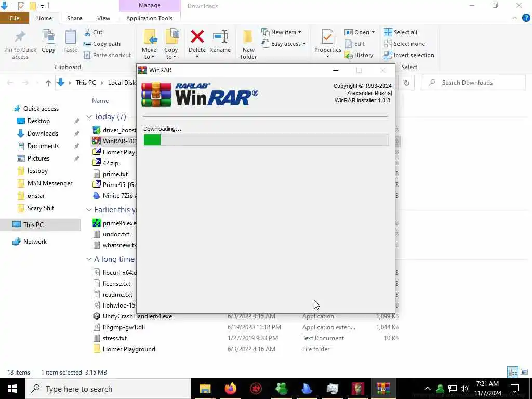Viewport: 532px width, 399px height.
Task: Click the Name column header
Action: [x=100, y=101]
